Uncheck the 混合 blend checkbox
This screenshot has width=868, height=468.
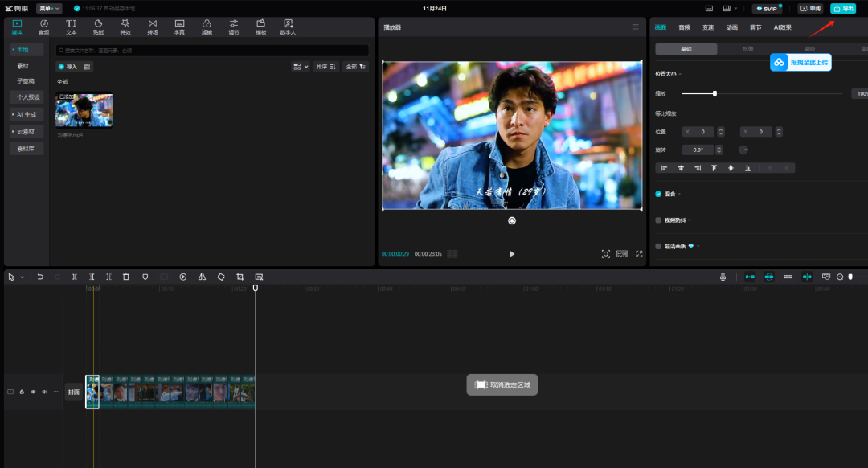658,194
